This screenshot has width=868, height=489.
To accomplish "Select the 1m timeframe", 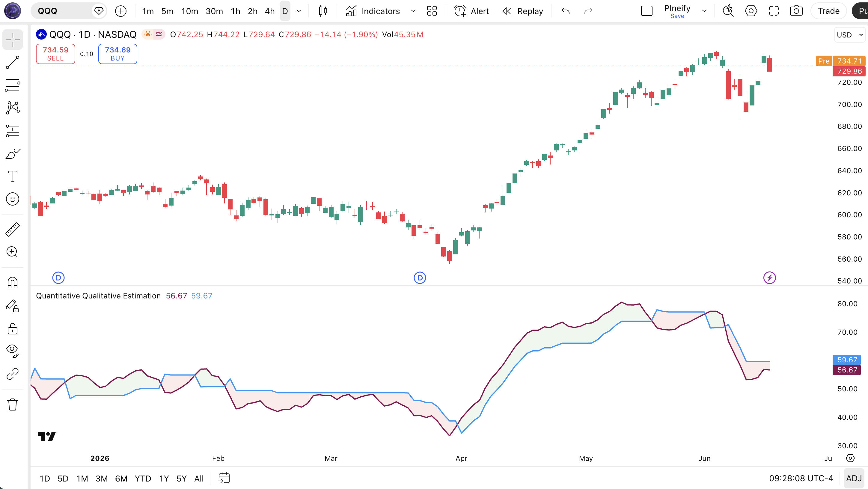I will tap(147, 11).
